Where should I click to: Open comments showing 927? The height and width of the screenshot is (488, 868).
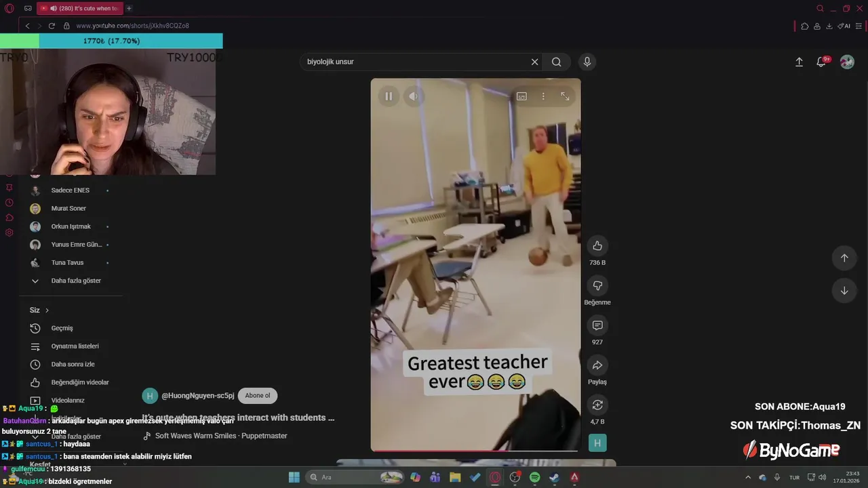[x=597, y=325]
